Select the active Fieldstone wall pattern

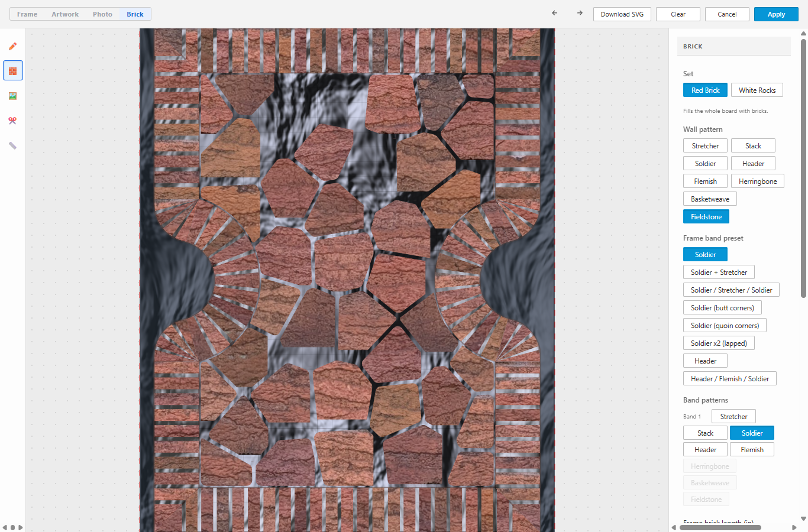[x=706, y=216]
